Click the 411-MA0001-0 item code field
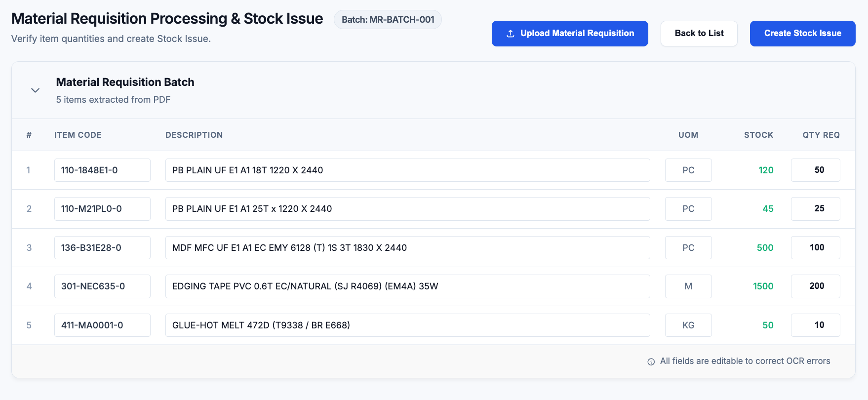 point(102,325)
